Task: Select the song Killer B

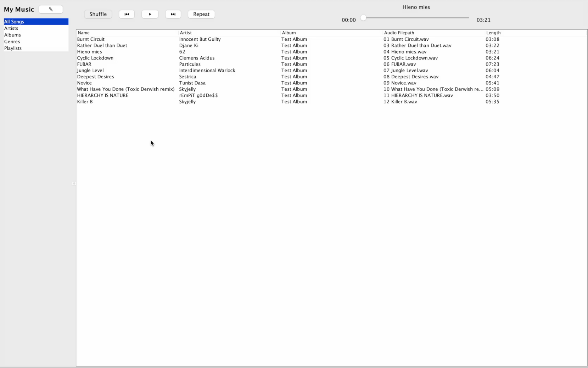Action: tap(85, 102)
